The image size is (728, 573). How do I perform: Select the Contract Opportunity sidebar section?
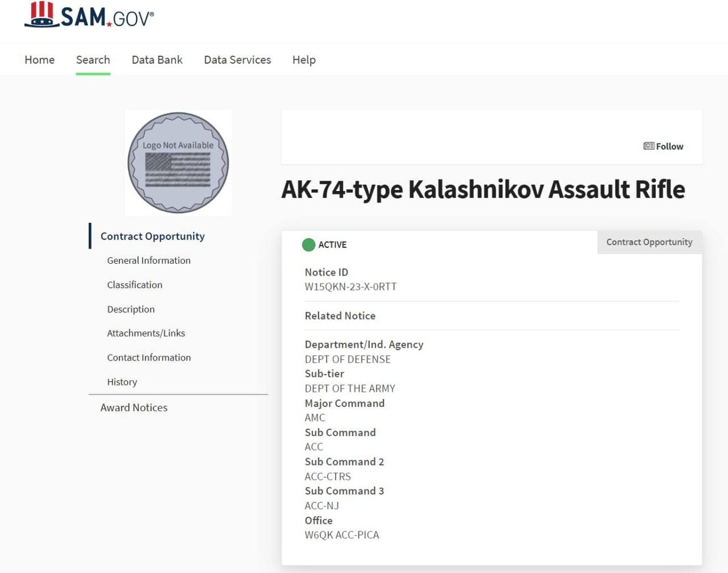(x=152, y=236)
